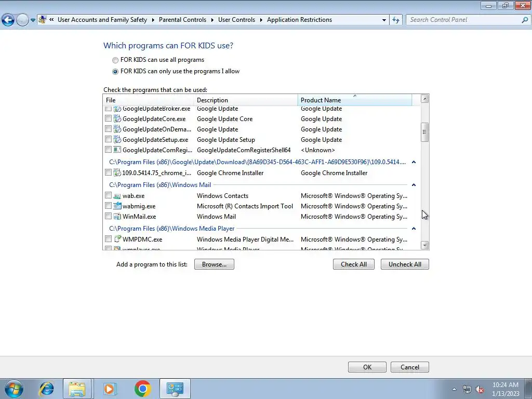Show hidden tray icons arrow

[x=454, y=389]
